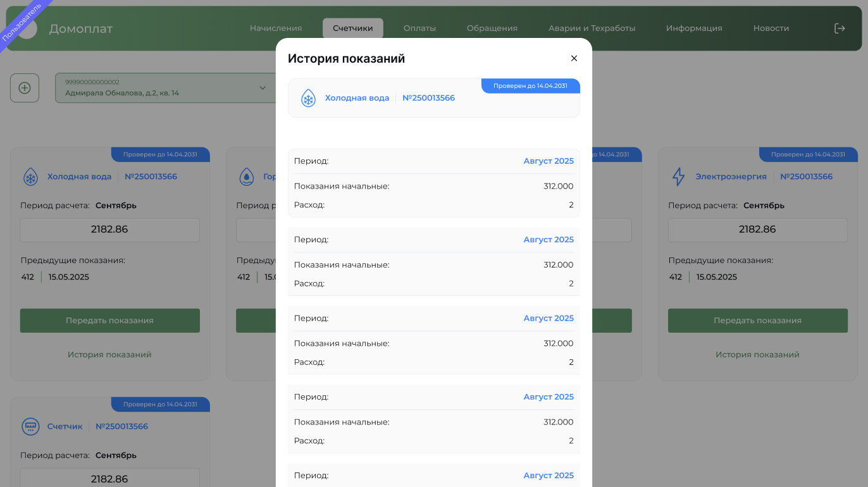Viewport: 868px width, 487px height.
Task: Click the snowflake icon in the dialog header
Action: tap(308, 98)
